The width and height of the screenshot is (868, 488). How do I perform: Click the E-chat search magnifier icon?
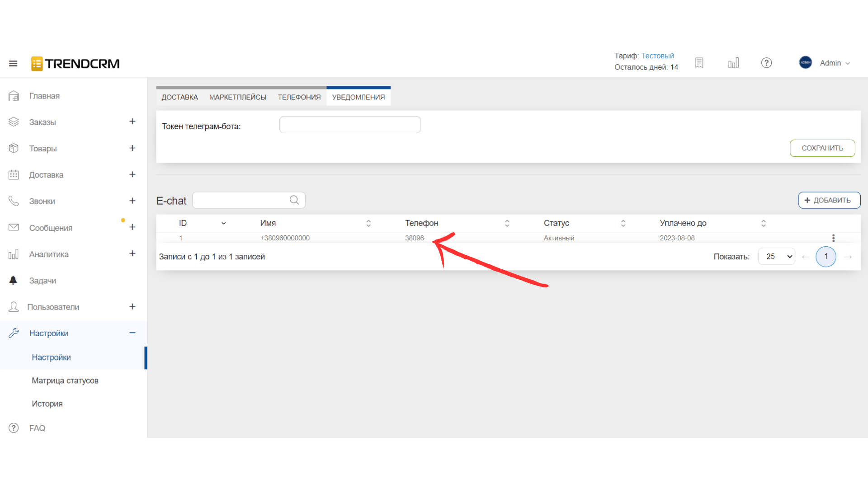tap(294, 200)
